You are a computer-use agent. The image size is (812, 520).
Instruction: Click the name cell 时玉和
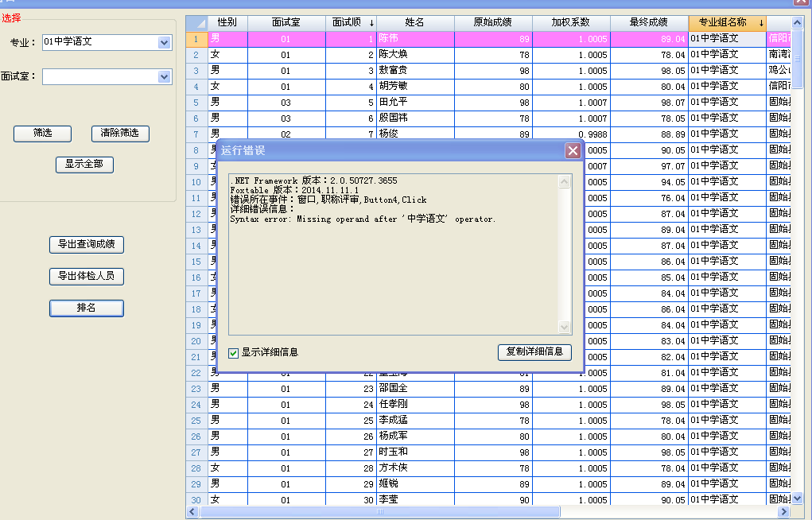(415, 452)
